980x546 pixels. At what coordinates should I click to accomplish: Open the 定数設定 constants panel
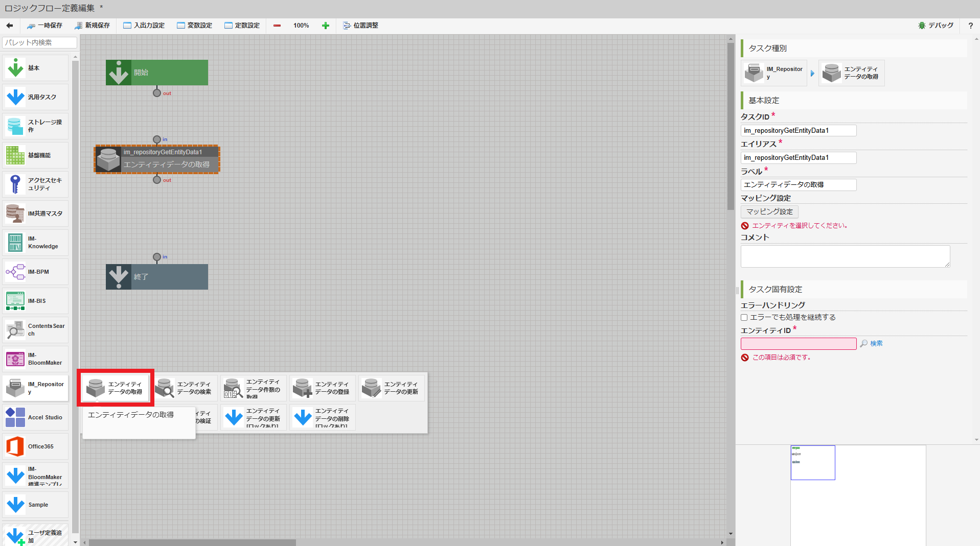coord(242,25)
